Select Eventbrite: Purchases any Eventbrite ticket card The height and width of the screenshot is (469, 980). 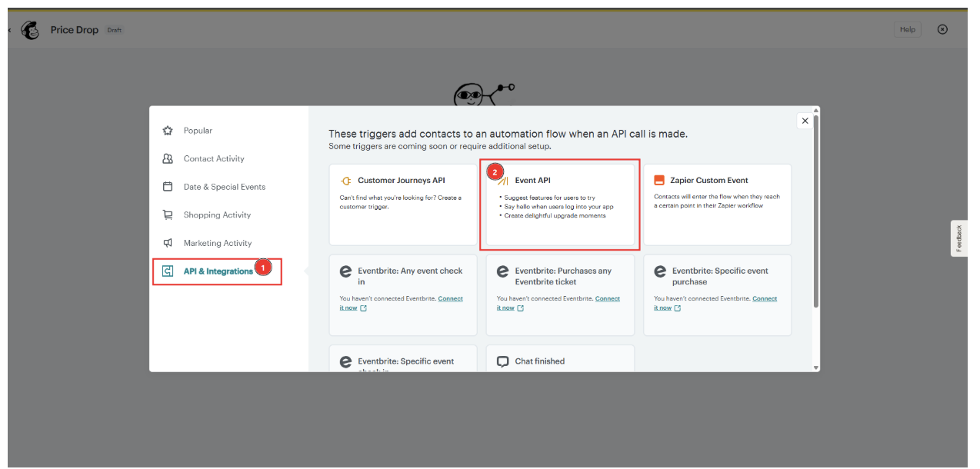coord(560,295)
